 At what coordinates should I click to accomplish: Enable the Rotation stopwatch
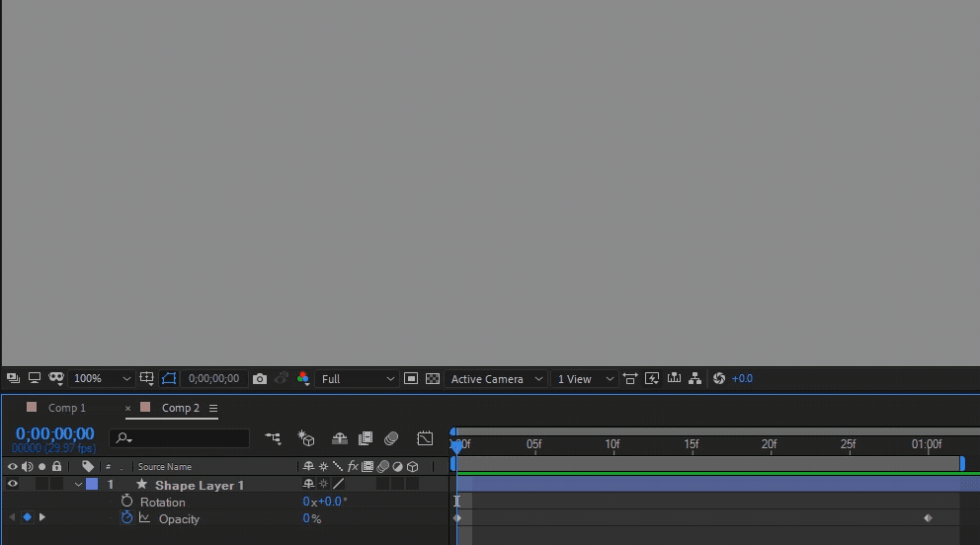coord(126,502)
